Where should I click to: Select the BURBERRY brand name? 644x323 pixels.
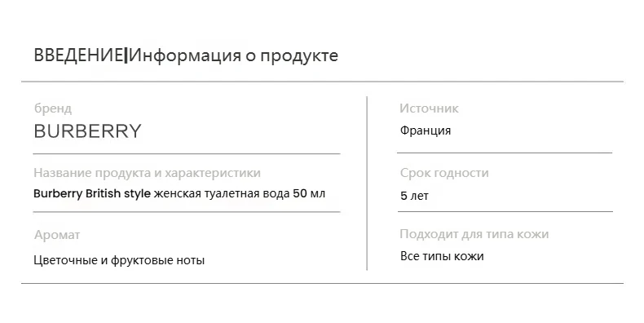[87, 131]
